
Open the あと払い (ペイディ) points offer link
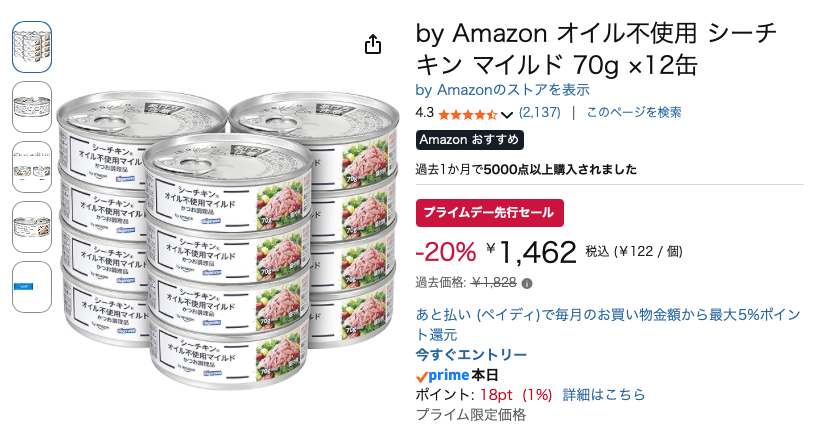pyautogui.click(x=609, y=324)
